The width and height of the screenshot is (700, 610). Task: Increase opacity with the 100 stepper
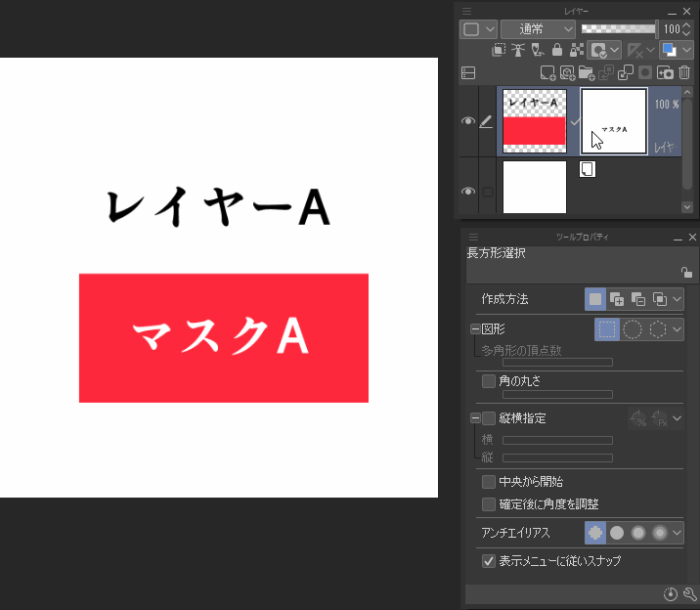686,25
